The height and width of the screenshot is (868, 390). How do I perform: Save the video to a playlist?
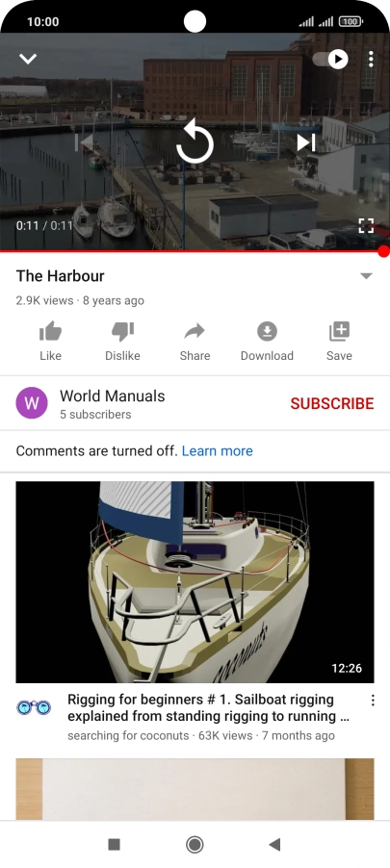[339, 332]
